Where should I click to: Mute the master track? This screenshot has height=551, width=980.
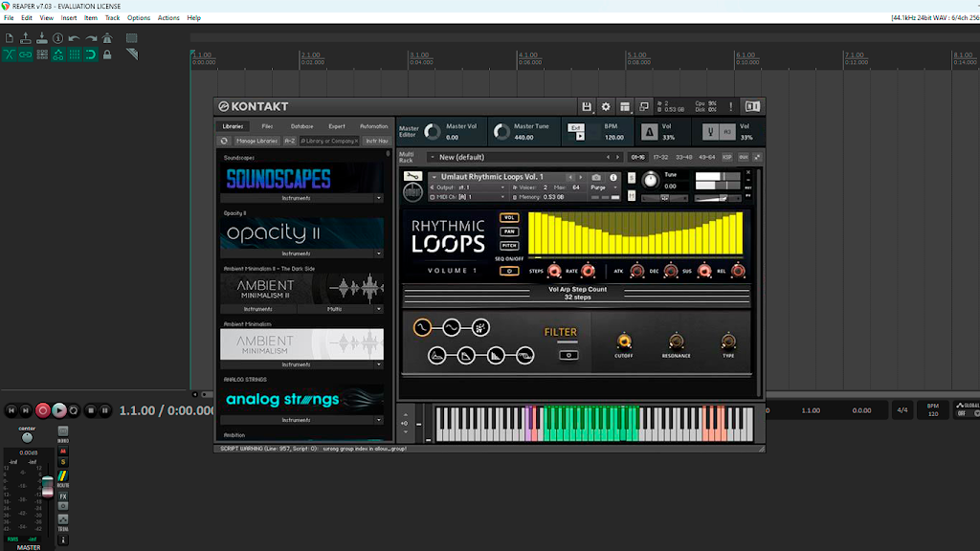[x=62, y=452]
